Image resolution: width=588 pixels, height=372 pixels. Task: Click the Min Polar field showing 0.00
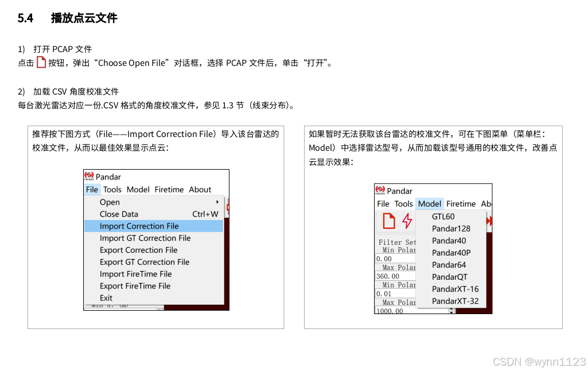tap(396, 259)
